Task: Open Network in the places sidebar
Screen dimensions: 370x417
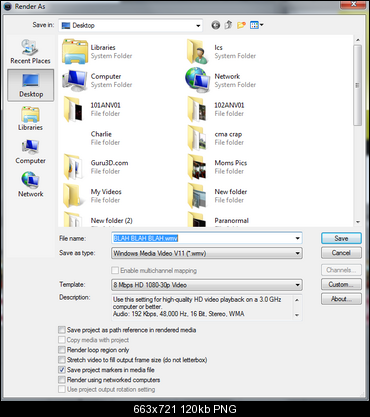Action: [30, 184]
